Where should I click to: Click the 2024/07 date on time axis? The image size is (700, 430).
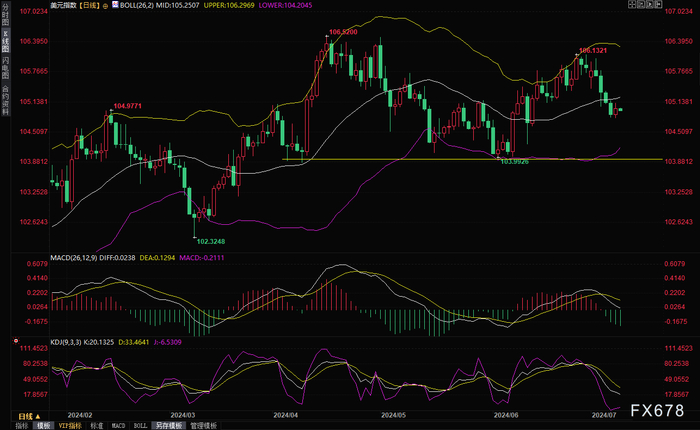tap(604, 415)
